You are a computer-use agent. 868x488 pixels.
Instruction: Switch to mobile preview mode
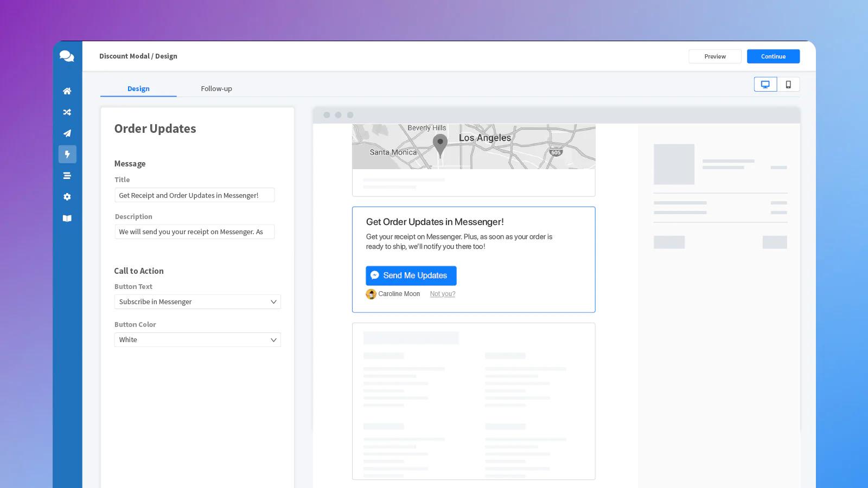[788, 85]
